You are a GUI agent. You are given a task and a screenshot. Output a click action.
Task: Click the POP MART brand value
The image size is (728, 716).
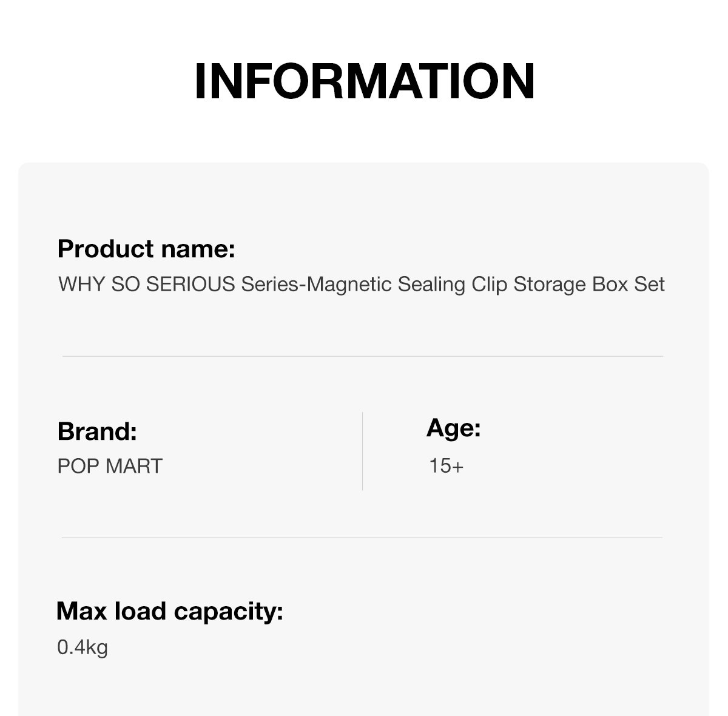(x=110, y=466)
